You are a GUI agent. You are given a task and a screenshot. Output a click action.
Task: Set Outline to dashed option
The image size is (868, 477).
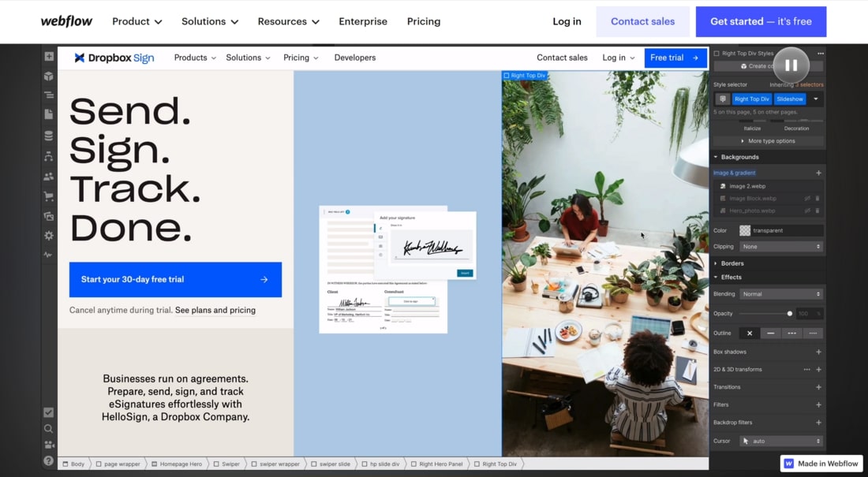pyautogui.click(x=791, y=334)
